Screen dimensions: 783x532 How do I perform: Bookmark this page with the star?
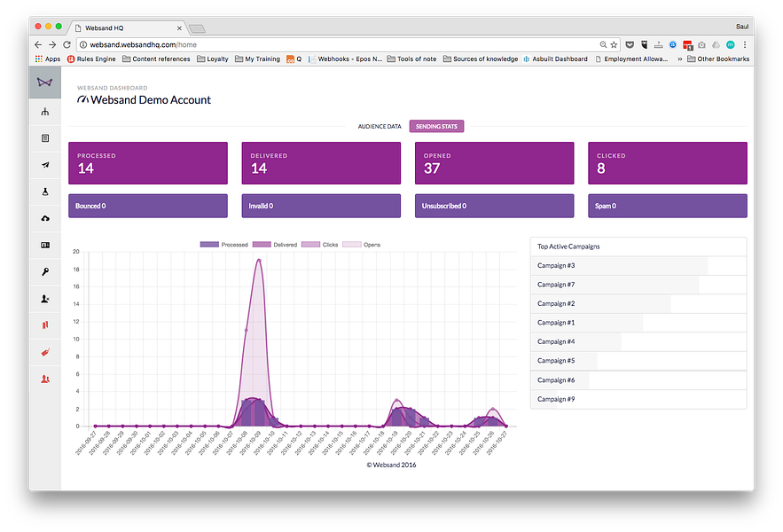click(x=614, y=44)
